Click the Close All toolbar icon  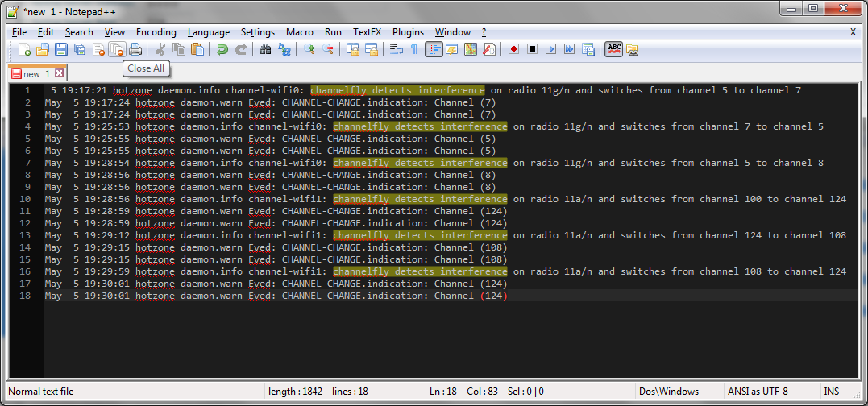tap(118, 50)
